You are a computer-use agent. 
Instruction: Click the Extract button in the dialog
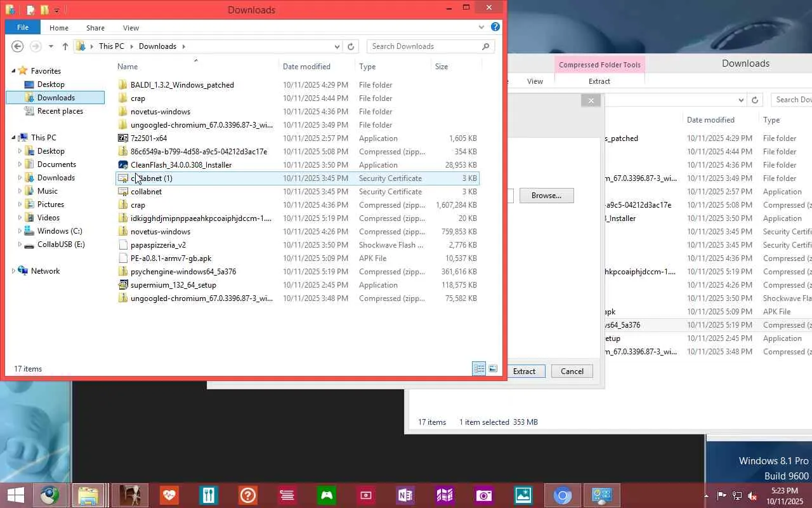tap(525, 371)
